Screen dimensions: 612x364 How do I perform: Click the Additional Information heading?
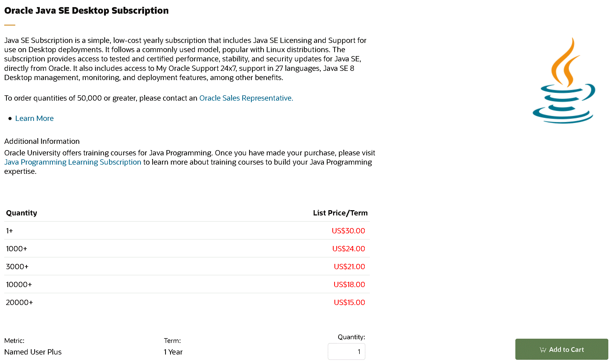[42, 141]
